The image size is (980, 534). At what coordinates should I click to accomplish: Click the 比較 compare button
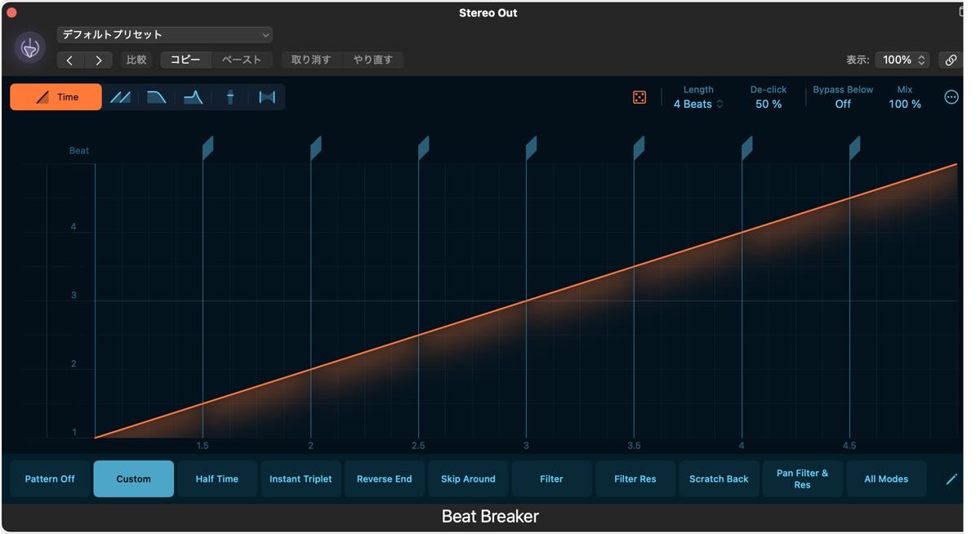coord(136,60)
